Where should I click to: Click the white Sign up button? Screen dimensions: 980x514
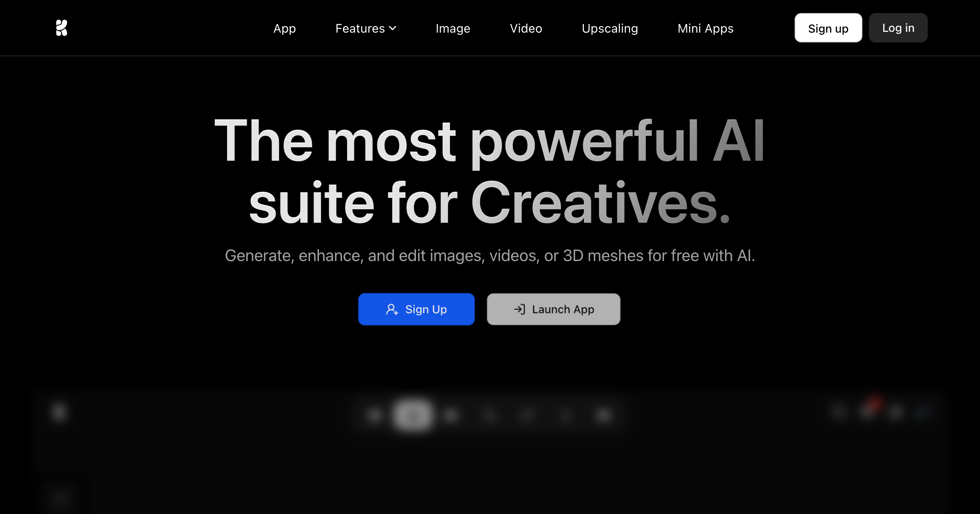pyautogui.click(x=828, y=28)
